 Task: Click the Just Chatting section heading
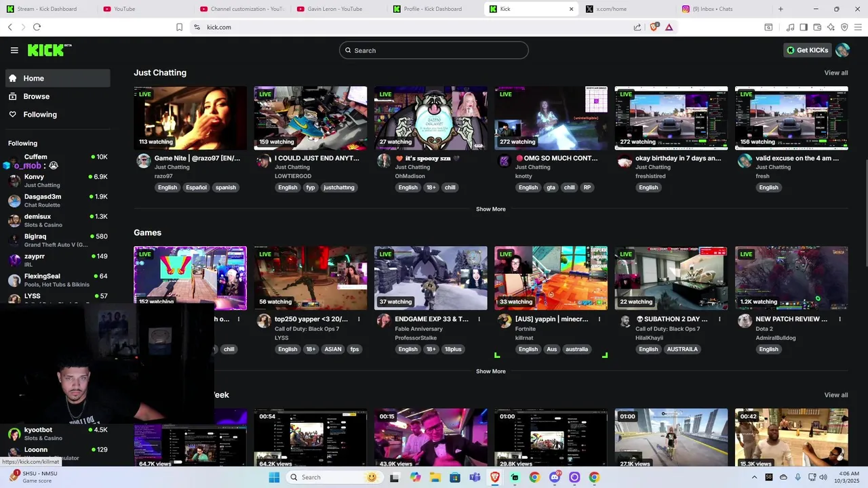pos(160,73)
